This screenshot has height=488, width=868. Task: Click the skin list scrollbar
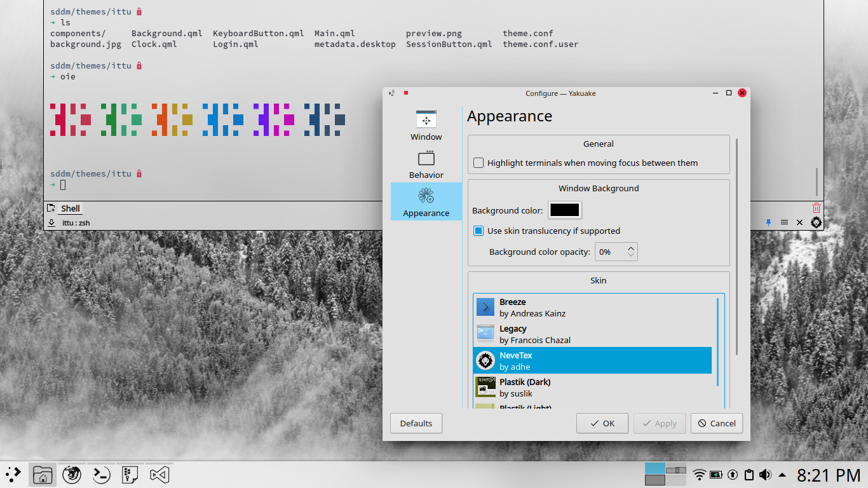(x=718, y=342)
